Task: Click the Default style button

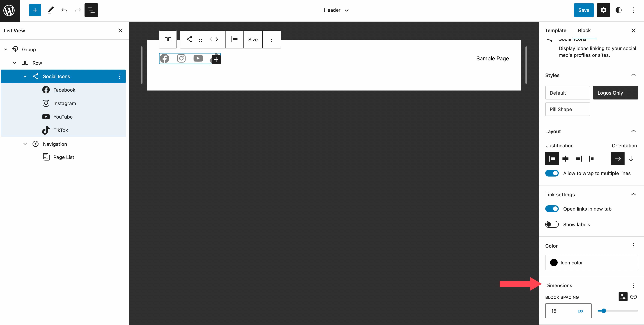Action: [568, 92]
